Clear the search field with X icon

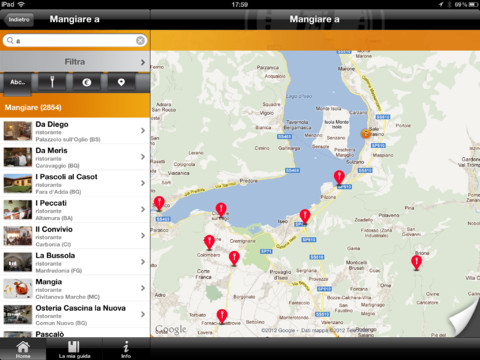coord(140,40)
